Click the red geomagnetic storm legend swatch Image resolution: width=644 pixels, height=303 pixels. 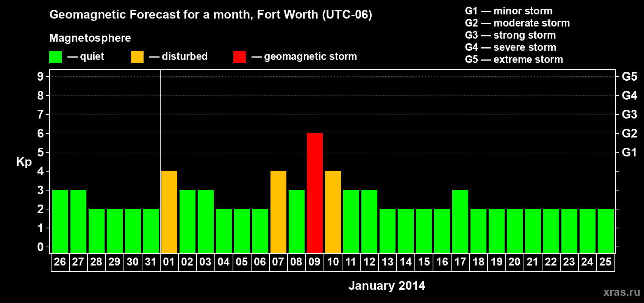[x=239, y=57]
